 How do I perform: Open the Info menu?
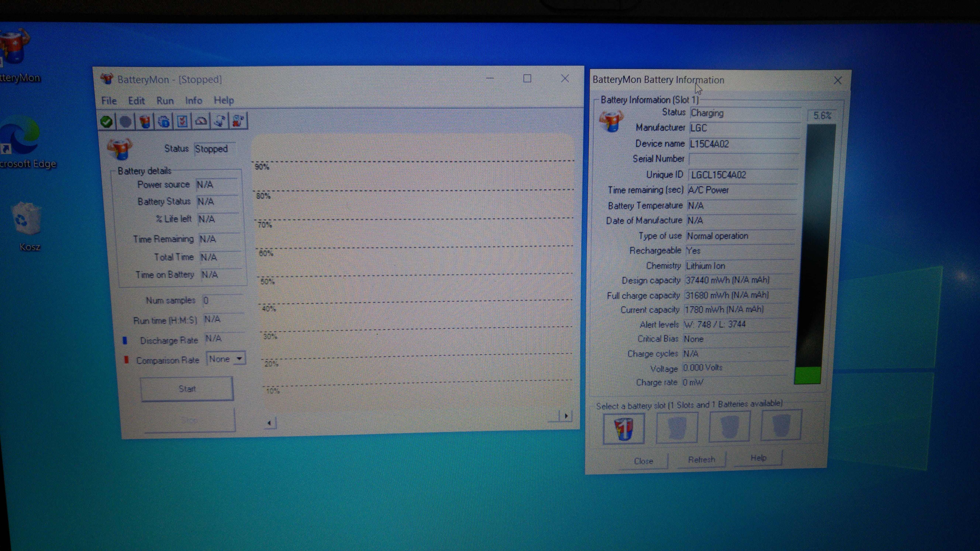193,101
